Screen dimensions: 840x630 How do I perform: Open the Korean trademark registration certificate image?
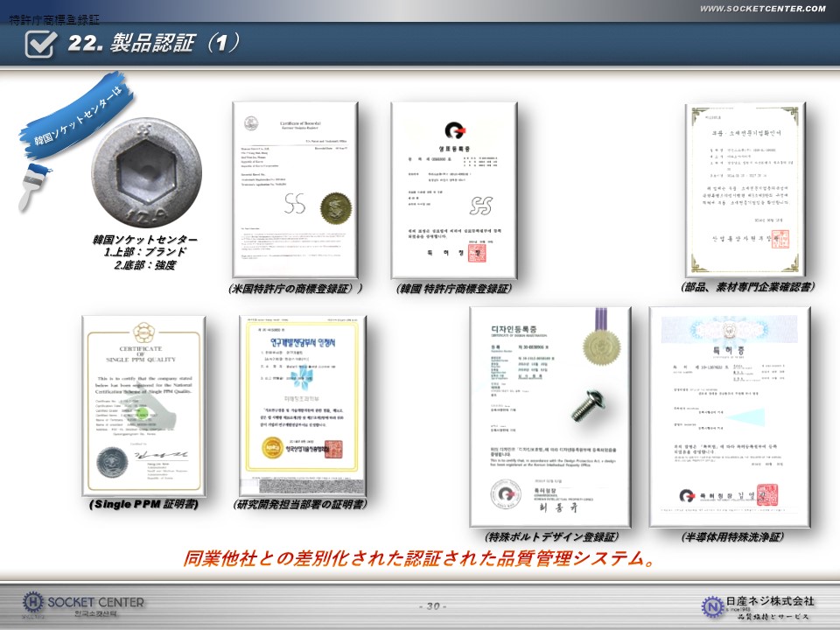coord(454,189)
